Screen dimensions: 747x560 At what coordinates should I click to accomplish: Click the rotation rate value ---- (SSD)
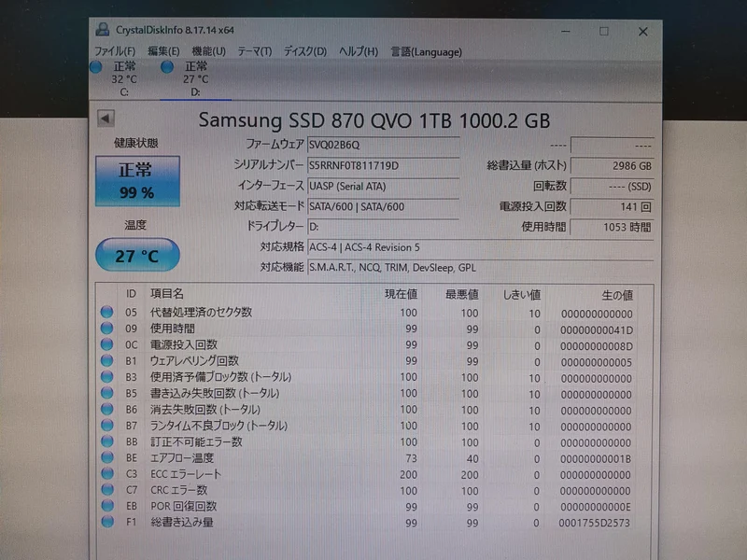[612, 186]
